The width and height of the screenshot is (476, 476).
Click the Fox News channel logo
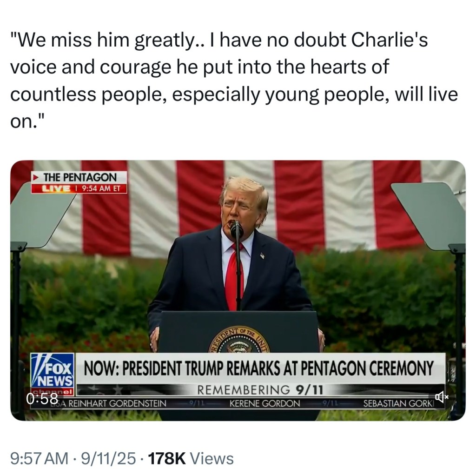pos(53,370)
